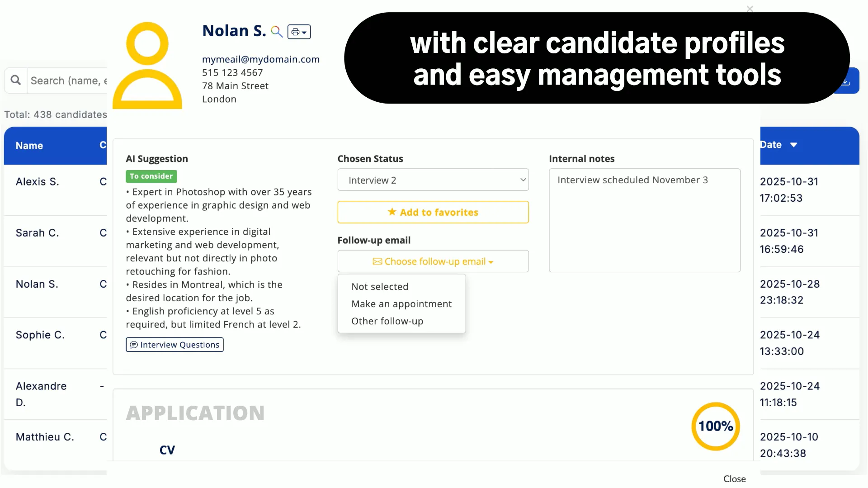The image size is (868, 488).
Task: Click the X icon above the modal
Action: coord(750,9)
